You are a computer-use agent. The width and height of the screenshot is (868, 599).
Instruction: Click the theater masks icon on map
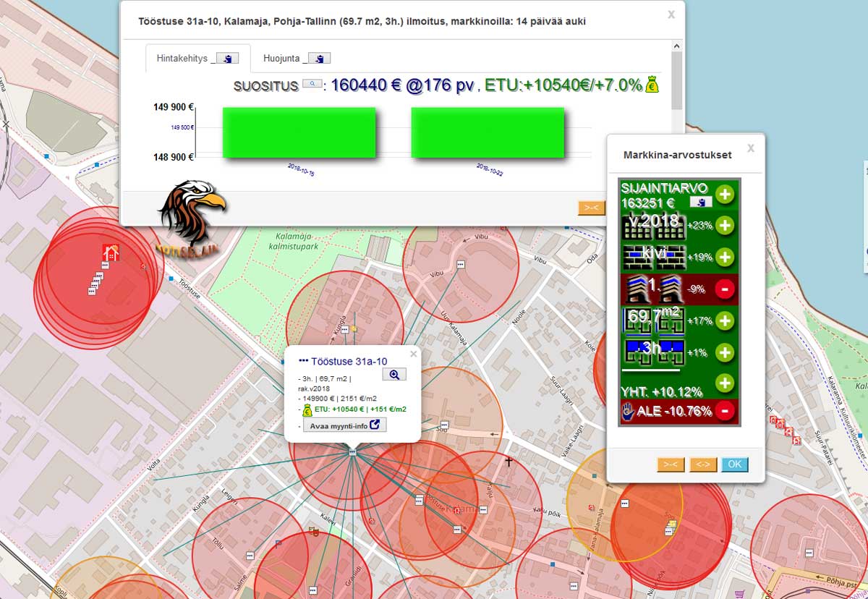[314, 531]
